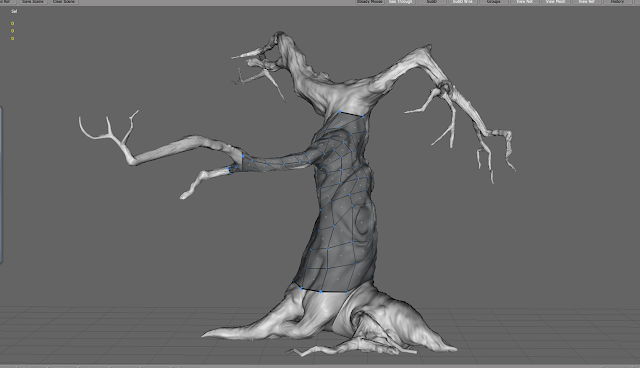This screenshot has width=640, height=368.
Task: Toggle the SubD Wire button
Action: point(462,2)
